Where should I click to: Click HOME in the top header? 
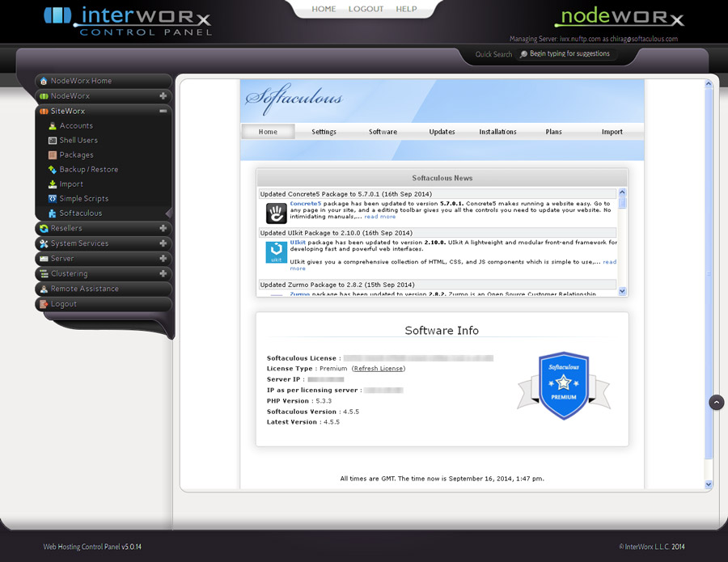324,9
